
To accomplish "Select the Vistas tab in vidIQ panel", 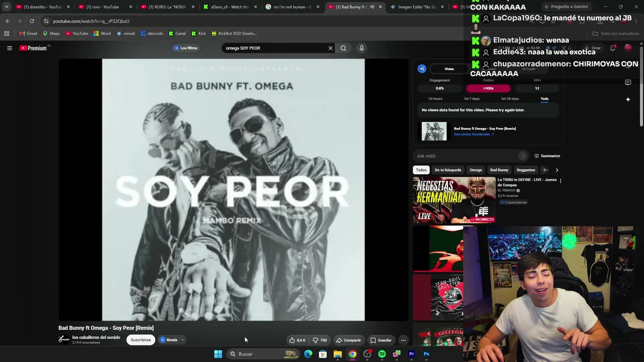I will (449, 69).
